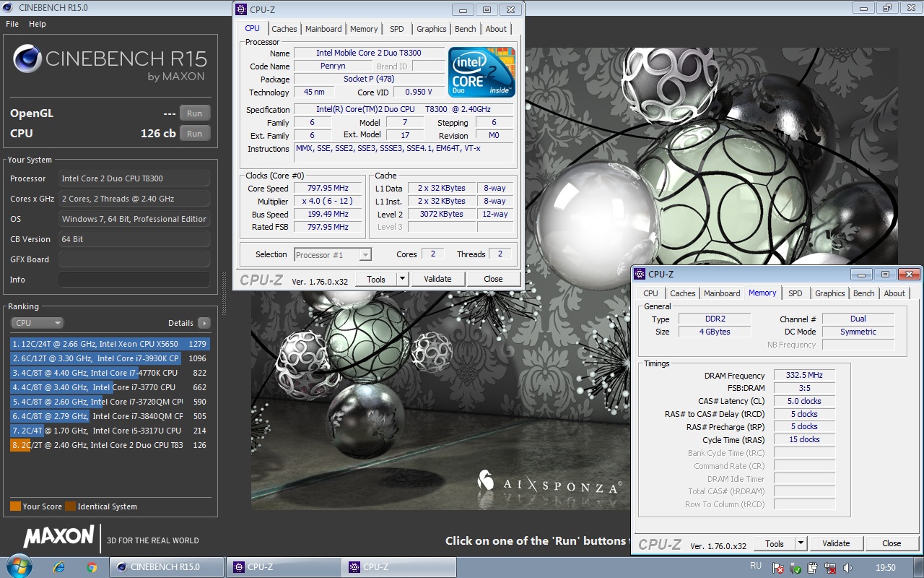The height and width of the screenshot is (578, 924).
Task: Click Tools button in top CPU-Z window
Action: click(376, 279)
